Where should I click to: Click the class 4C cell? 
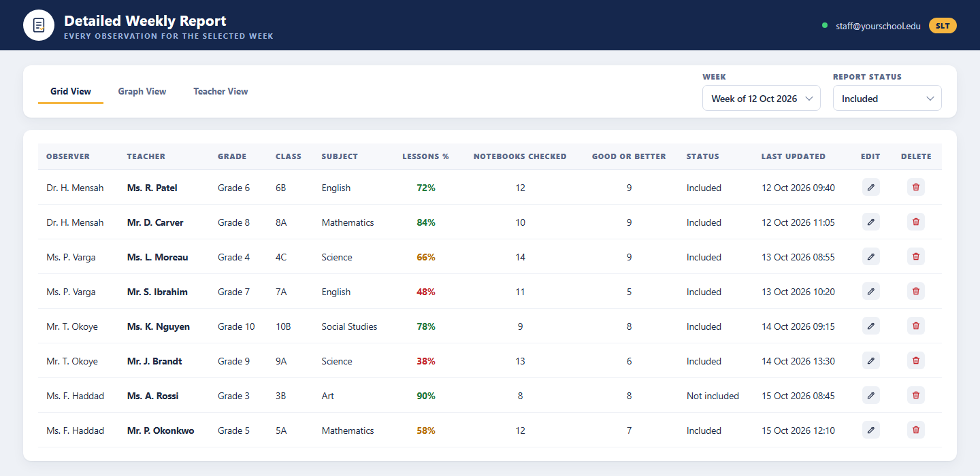[x=281, y=257]
